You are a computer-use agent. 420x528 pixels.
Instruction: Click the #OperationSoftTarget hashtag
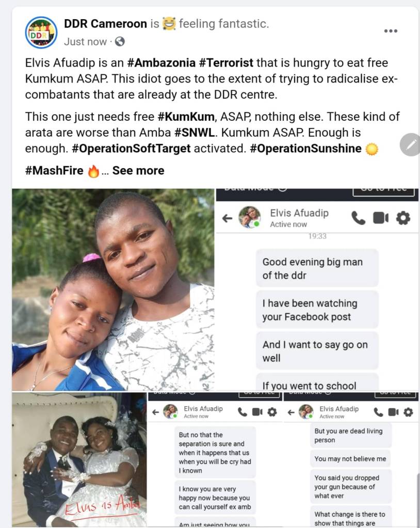pyautogui.click(x=131, y=149)
